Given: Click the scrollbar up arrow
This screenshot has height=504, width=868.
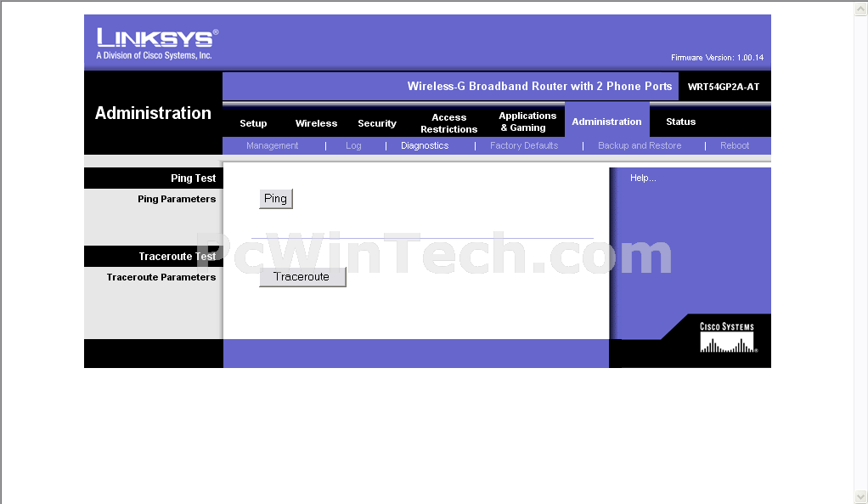Looking at the screenshot, I should click(x=861, y=8).
